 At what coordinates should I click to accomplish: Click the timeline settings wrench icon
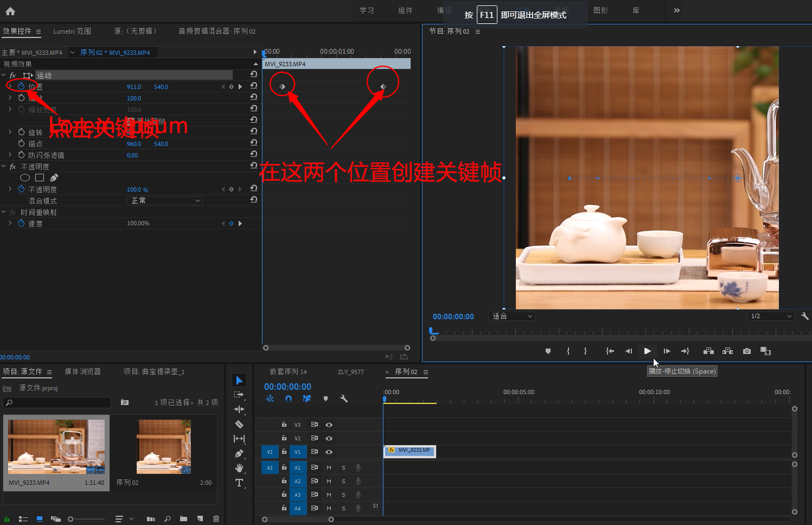tap(343, 399)
